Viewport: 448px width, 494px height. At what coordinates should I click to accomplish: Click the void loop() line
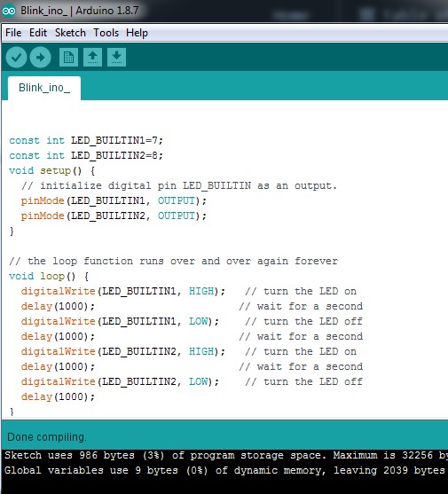(x=49, y=277)
